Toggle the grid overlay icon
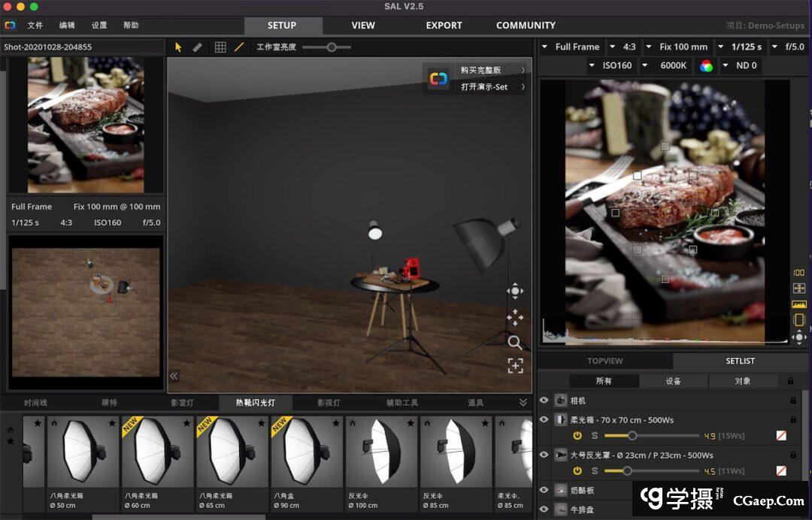 (220, 47)
